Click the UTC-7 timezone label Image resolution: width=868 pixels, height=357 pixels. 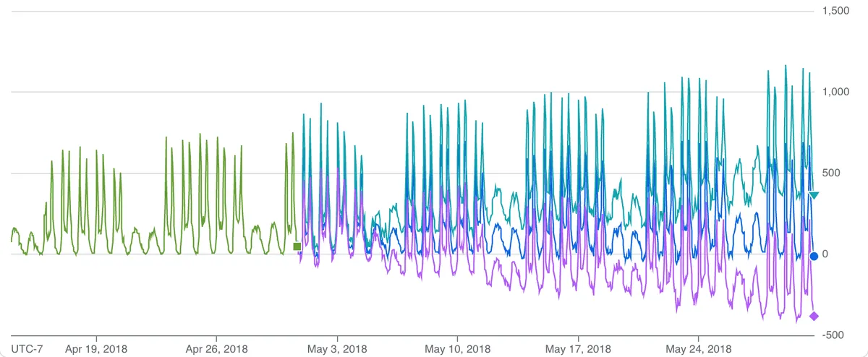(27, 348)
